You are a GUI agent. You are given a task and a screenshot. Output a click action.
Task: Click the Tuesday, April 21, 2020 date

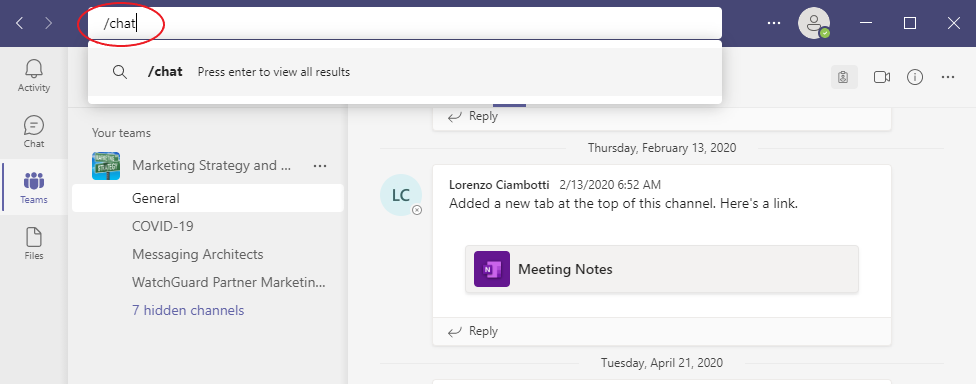point(662,362)
